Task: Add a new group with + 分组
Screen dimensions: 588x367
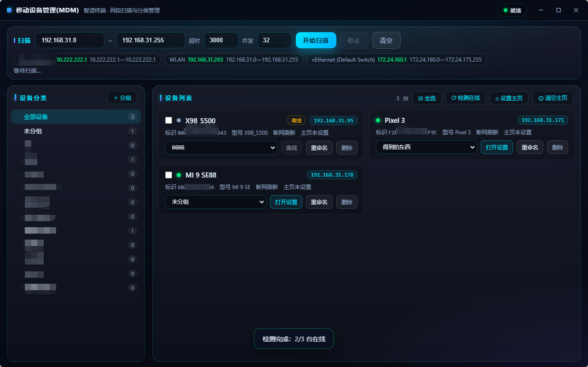Action: point(122,97)
